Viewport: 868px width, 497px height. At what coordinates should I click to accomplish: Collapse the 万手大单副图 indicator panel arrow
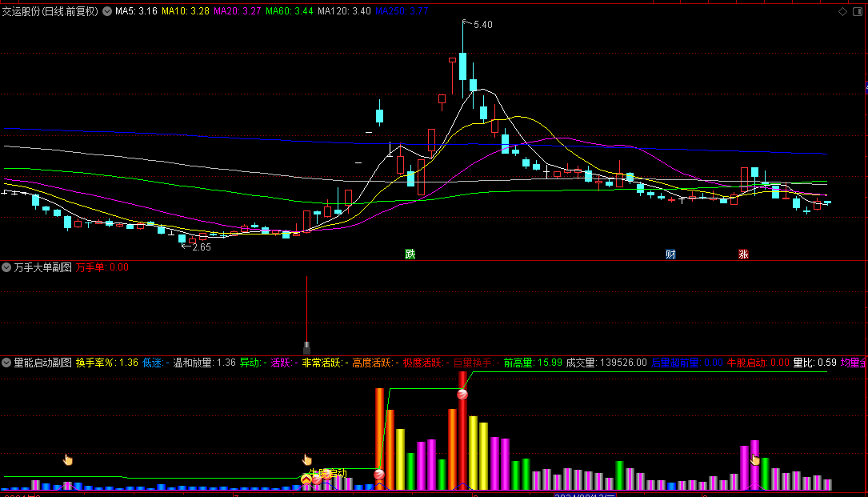point(6,267)
